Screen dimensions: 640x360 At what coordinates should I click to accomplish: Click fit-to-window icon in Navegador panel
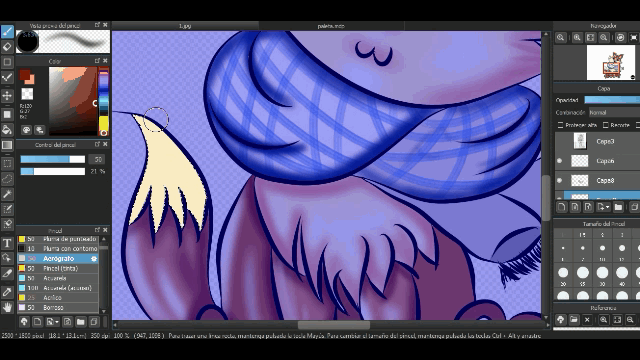click(x=590, y=38)
